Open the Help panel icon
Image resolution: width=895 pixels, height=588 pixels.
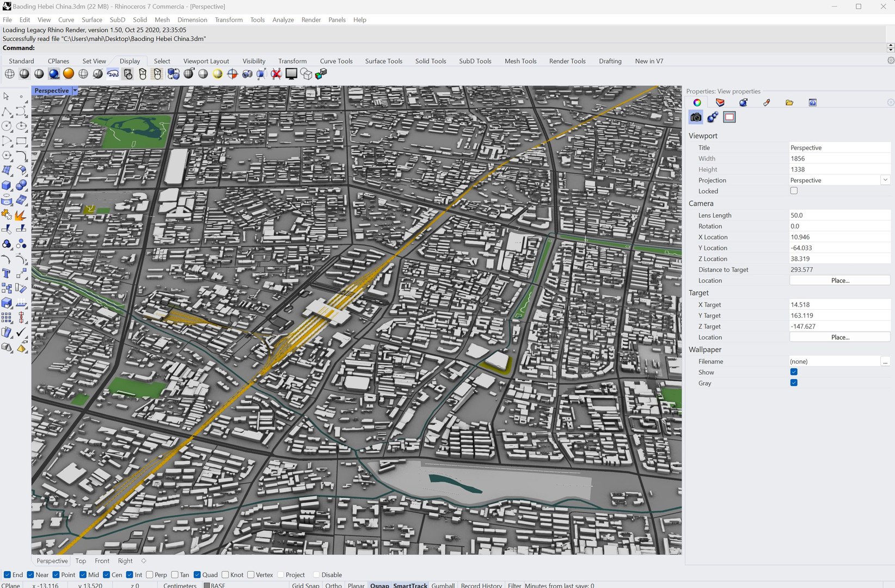pos(813,102)
